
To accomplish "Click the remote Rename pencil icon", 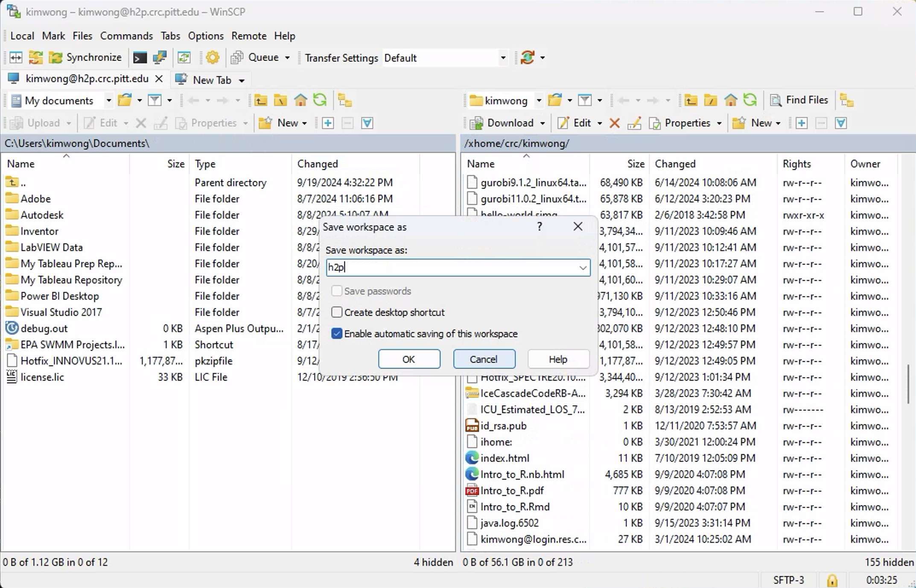I will pyautogui.click(x=634, y=123).
